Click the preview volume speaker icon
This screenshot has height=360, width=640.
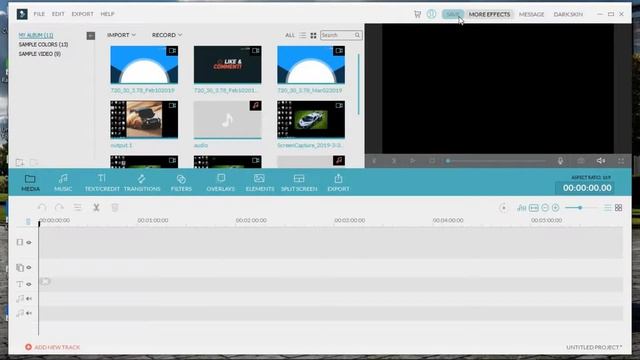pyautogui.click(x=601, y=161)
